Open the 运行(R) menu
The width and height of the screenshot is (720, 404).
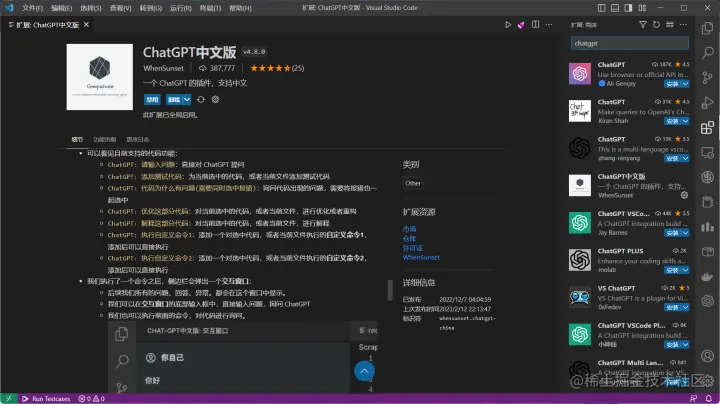(x=180, y=8)
